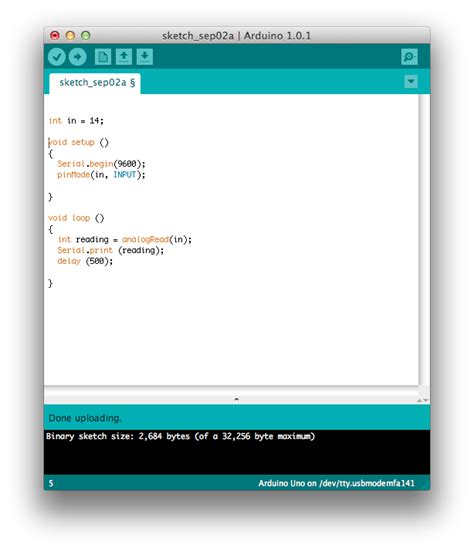
Task: Click the red close window button
Action: (55, 35)
